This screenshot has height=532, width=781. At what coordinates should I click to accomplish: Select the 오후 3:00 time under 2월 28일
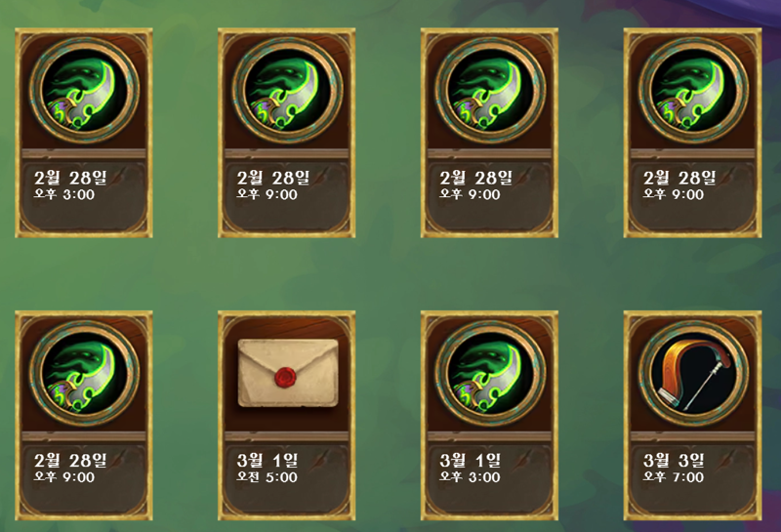[x=64, y=194]
